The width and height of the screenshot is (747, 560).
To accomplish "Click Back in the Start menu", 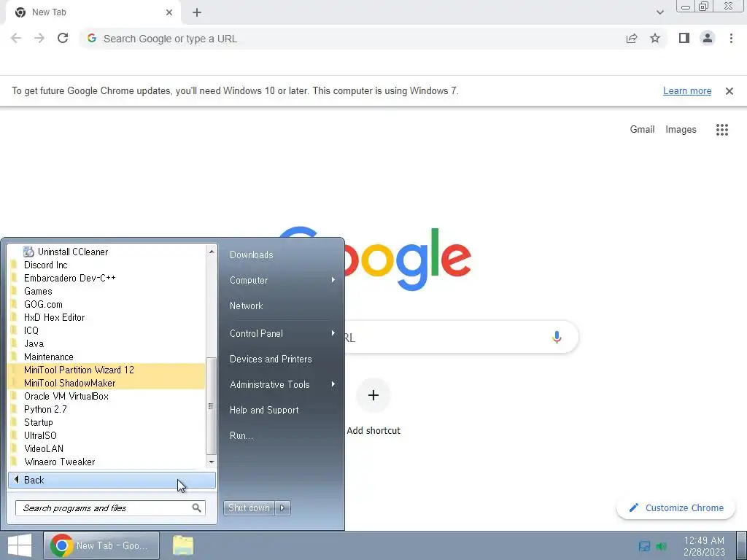I will pos(112,480).
